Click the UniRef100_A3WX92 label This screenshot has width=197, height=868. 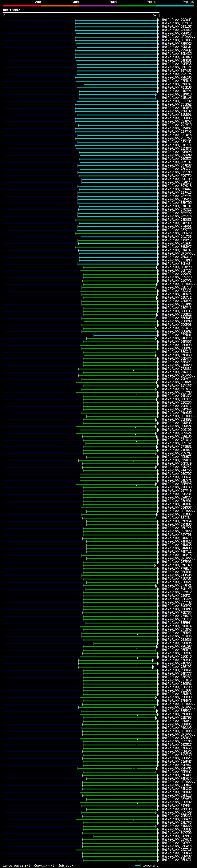(177, 802)
